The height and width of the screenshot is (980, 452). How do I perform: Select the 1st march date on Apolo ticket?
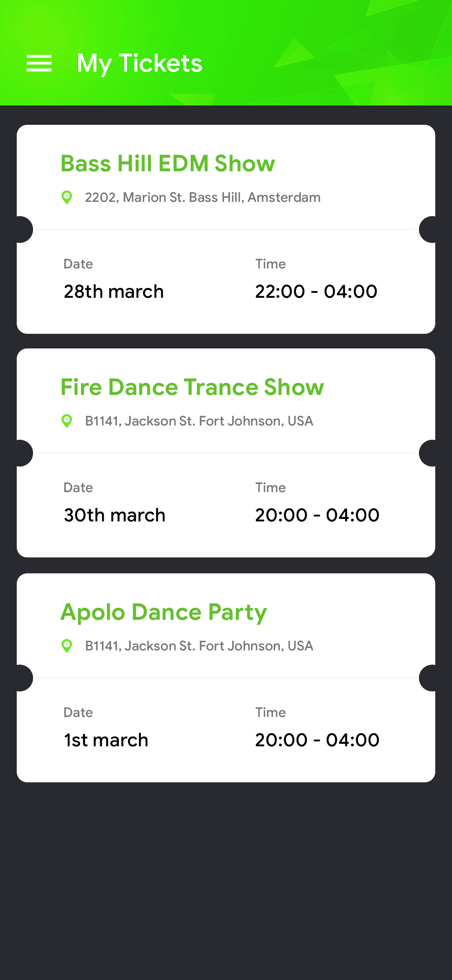(105, 740)
